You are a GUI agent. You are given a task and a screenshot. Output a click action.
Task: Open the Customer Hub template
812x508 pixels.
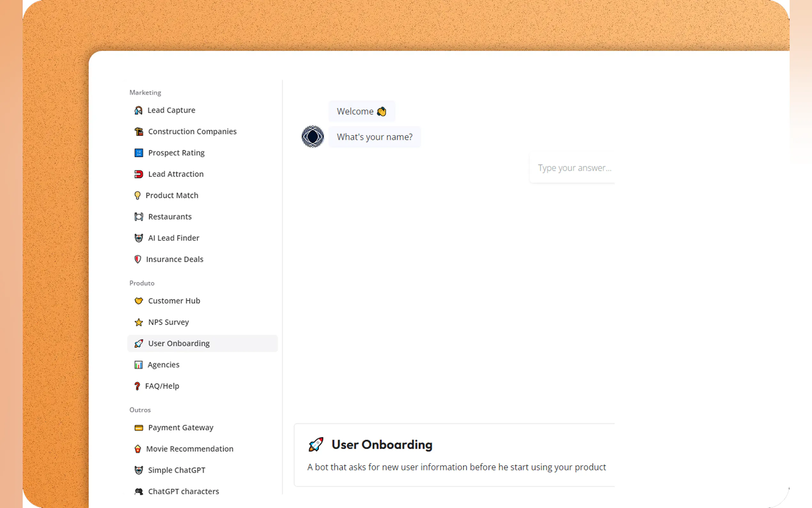174,301
